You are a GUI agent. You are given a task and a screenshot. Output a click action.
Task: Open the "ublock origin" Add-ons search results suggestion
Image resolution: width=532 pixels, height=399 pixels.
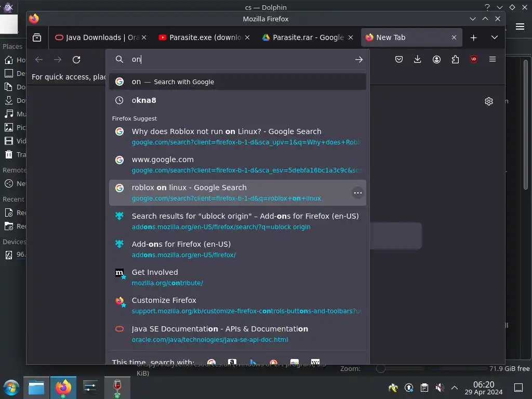pyautogui.click(x=237, y=221)
